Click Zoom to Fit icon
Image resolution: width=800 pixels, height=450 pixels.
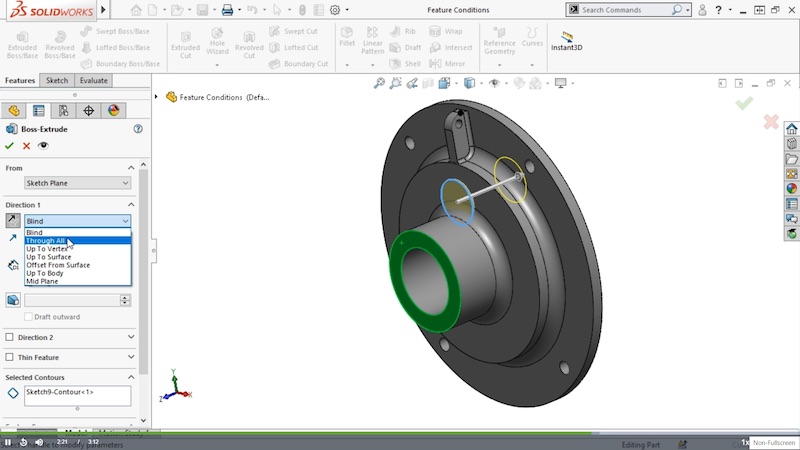pyautogui.click(x=379, y=83)
